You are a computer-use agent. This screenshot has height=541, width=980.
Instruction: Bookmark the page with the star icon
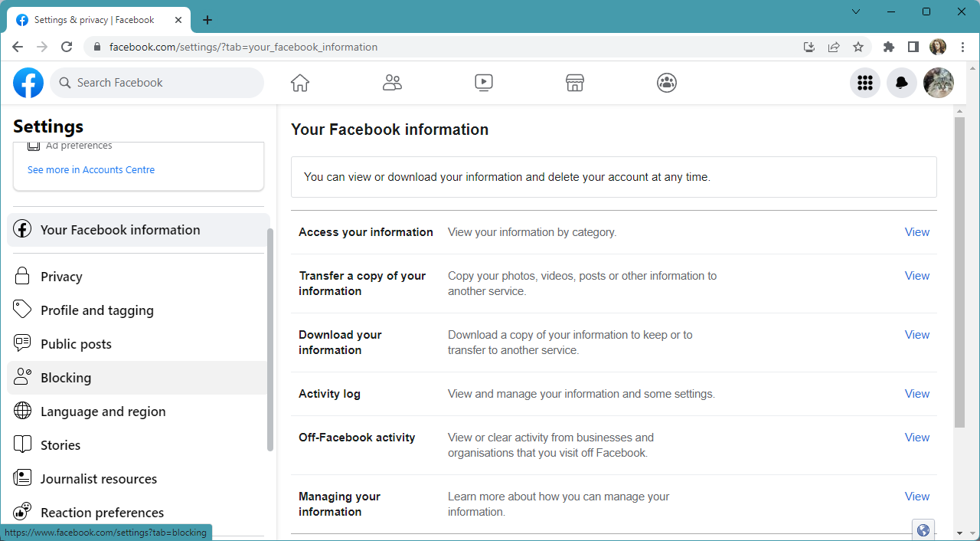pyautogui.click(x=858, y=47)
